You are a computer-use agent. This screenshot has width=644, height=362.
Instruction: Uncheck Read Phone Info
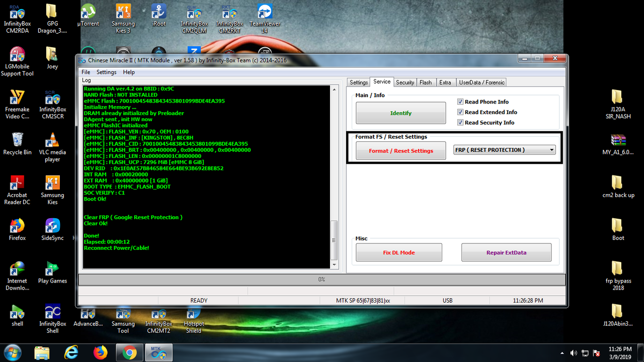(x=460, y=102)
